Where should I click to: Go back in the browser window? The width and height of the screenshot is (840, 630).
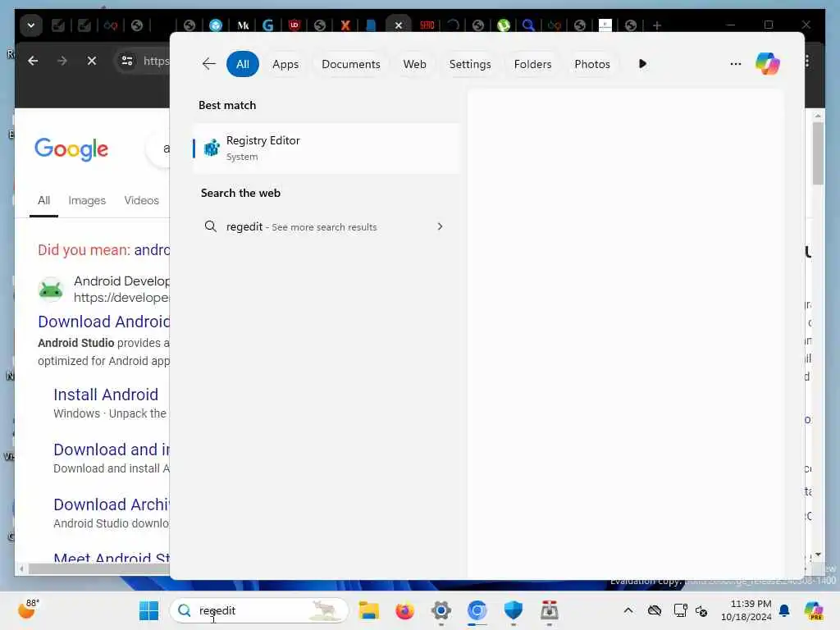tap(33, 61)
